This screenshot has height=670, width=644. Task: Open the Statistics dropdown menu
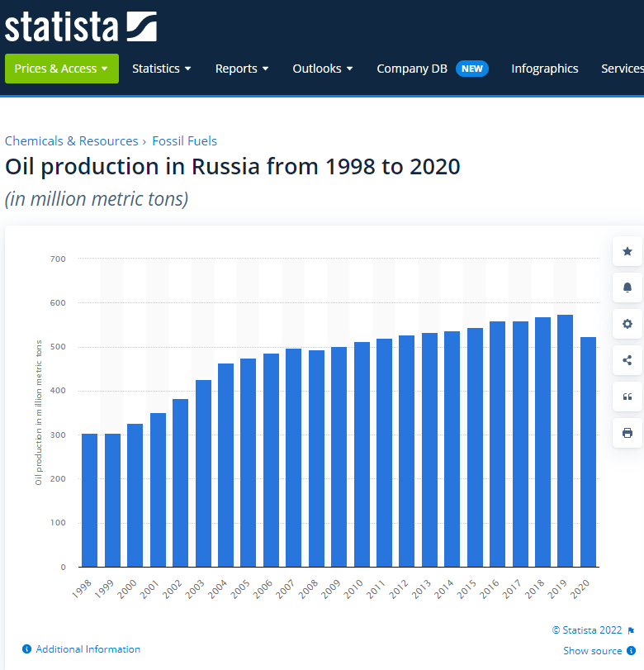[162, 69]
